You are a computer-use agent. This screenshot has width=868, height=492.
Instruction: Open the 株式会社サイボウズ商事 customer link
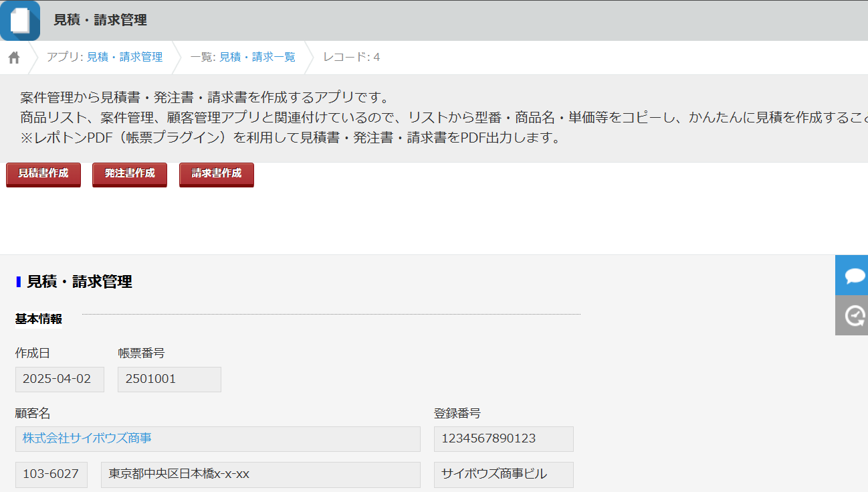coord(87,438)
